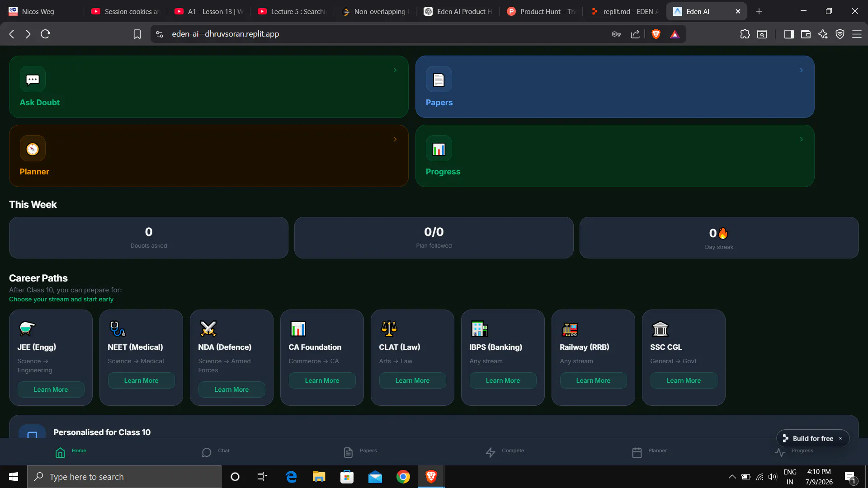Viewport: 868px width, 488px height.
Task: Open File Explorer from the taskbar
Action: [x=319, y=477]
